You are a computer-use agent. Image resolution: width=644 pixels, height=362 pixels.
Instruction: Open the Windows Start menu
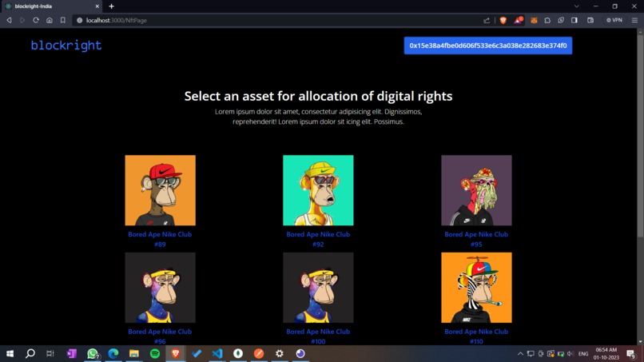10,353
